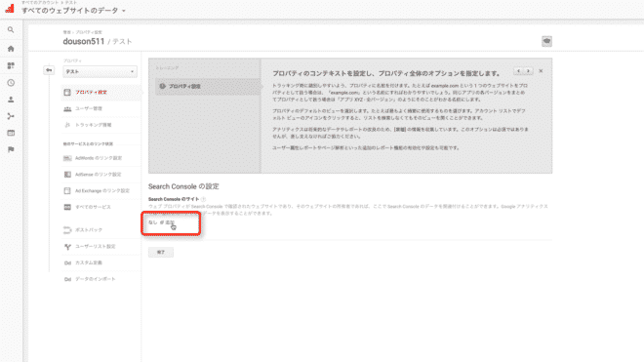Go to Home via sidebar house icon
Viewport: 644px width, 362px height.
pyautogui.click(x=11, y=49)
